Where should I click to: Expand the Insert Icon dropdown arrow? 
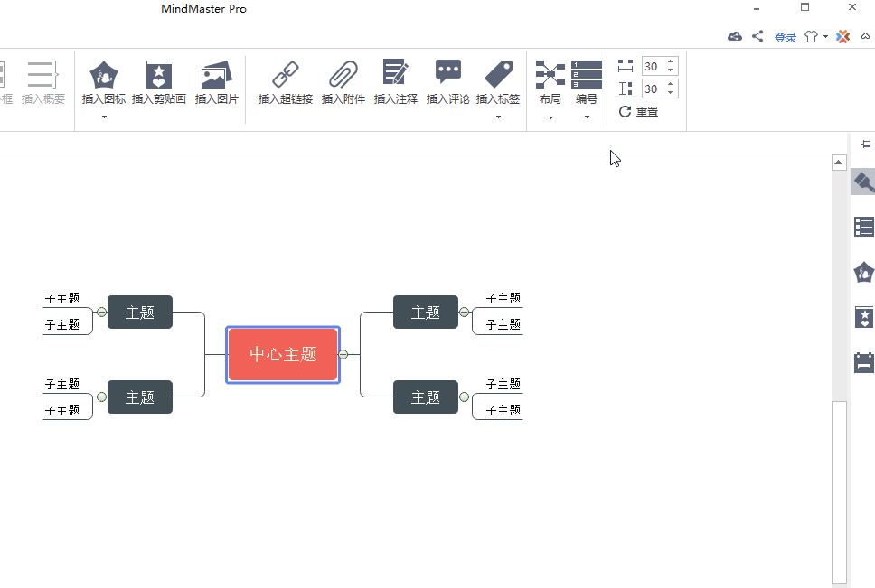(104, 117)
